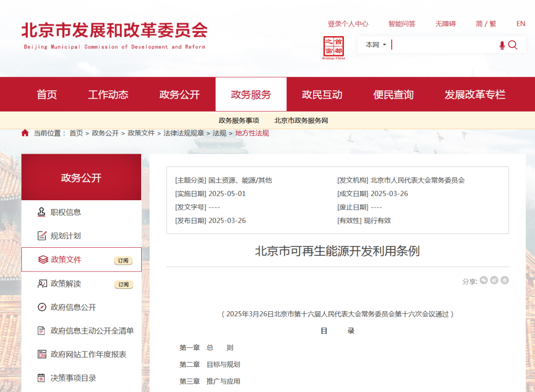Viewport: 535px width, 392px height.
Task: Go to 政策文件 in the breadcrumb
Action: [x=141, y=133]
